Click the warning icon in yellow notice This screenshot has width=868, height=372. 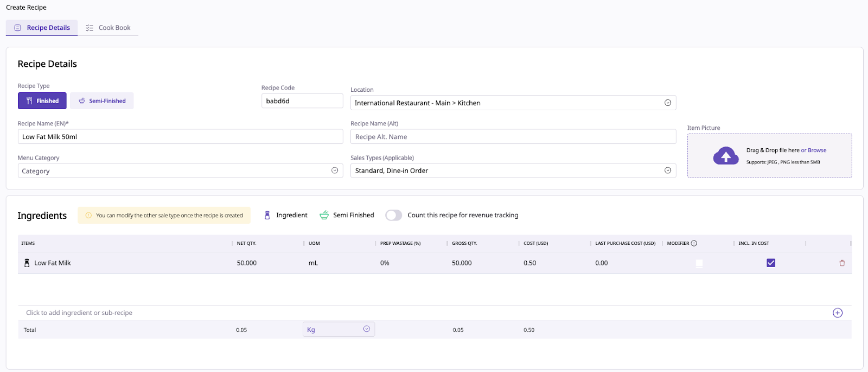(89, 216)
